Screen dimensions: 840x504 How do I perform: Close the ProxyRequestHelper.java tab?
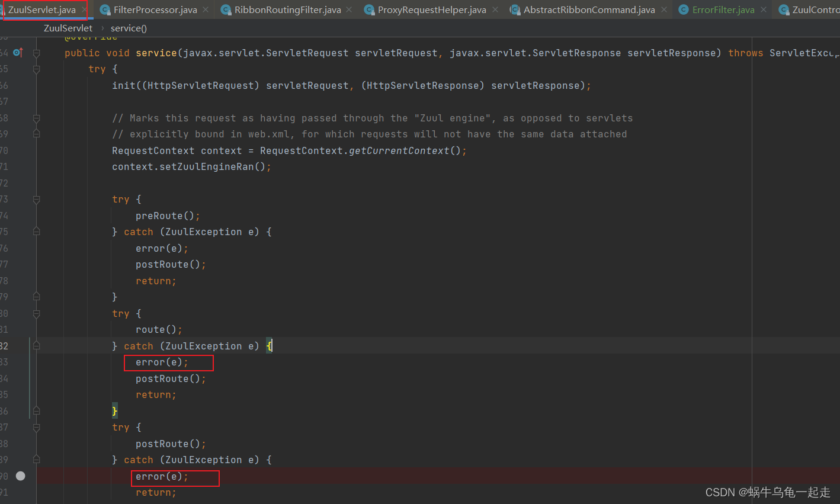click(495, 10)
